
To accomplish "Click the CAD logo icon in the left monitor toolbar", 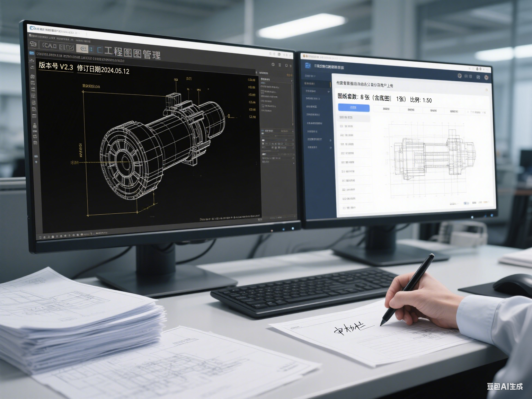I will coord(33,44).
